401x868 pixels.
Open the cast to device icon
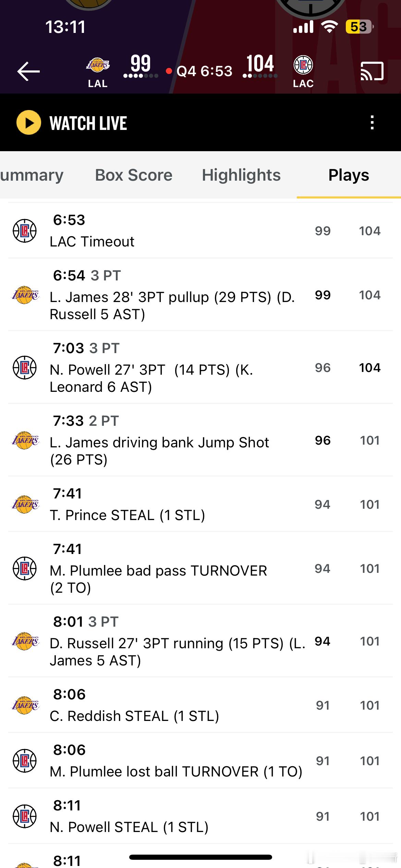point(372,71)
